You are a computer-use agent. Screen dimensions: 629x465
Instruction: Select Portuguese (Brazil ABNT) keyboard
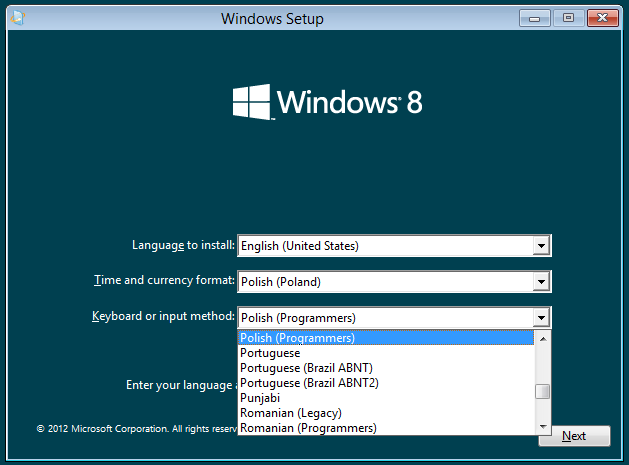306,368
